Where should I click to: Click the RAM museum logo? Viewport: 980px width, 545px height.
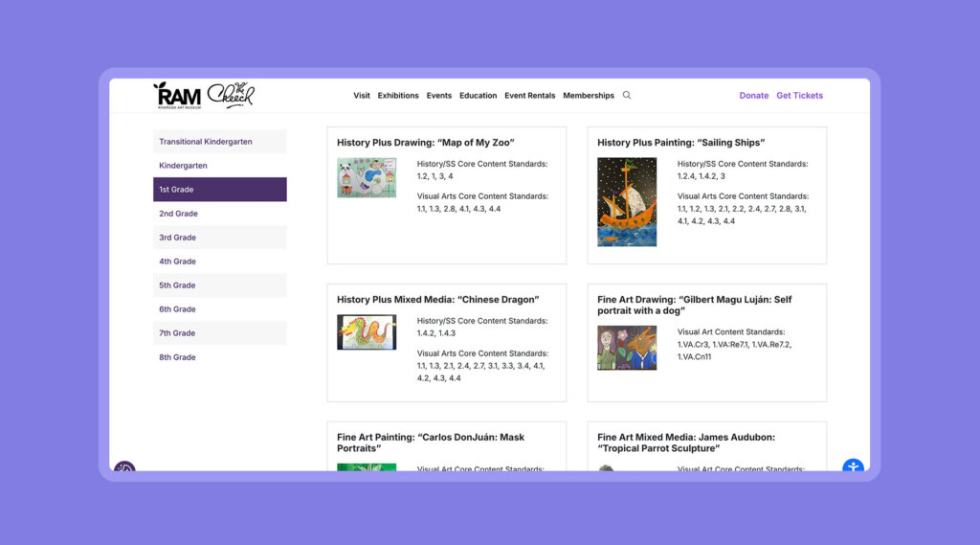point(177,95)
